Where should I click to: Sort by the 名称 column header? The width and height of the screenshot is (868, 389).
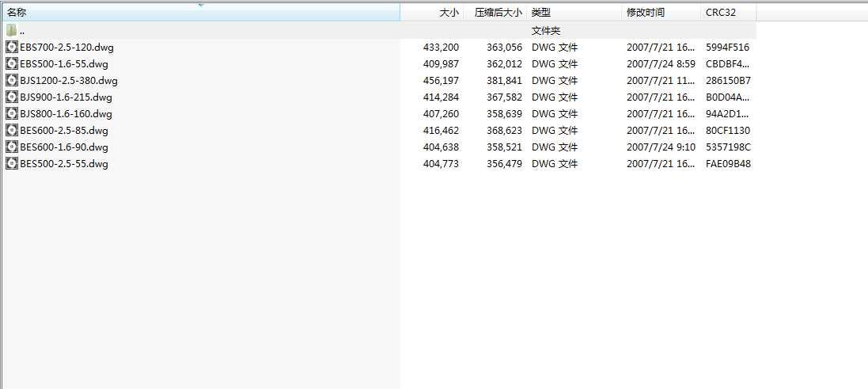point(200,12)
